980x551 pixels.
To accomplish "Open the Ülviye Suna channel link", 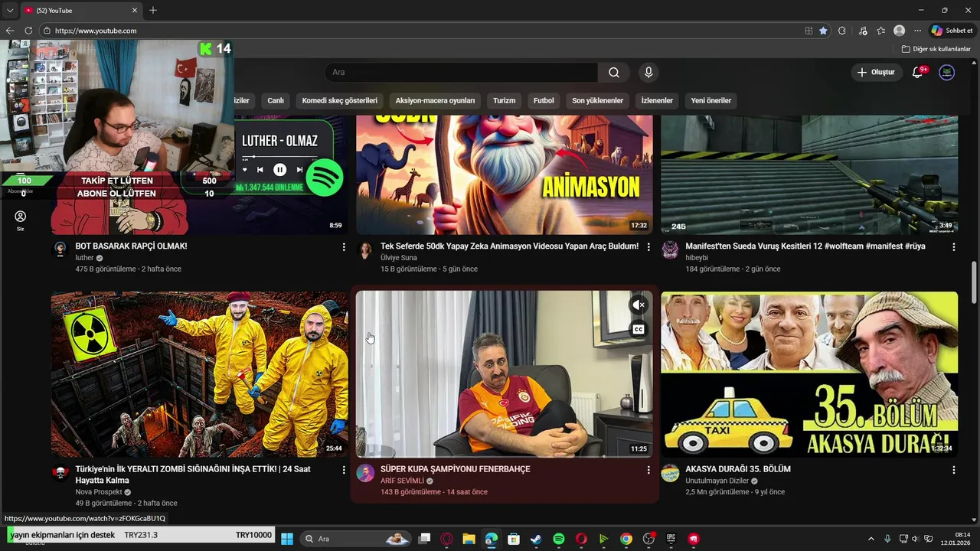I will tap(399, 258).
